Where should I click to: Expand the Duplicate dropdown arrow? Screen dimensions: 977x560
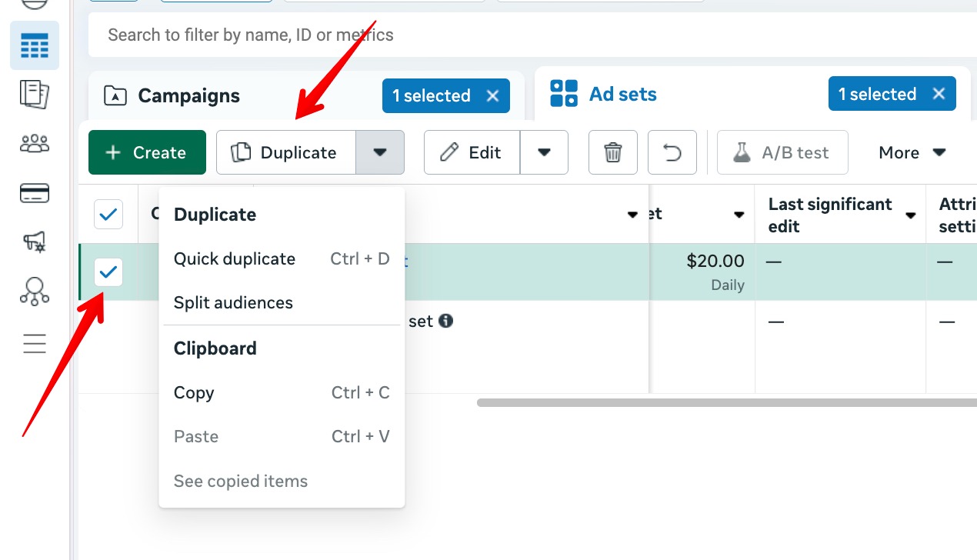tap(380, 152)
